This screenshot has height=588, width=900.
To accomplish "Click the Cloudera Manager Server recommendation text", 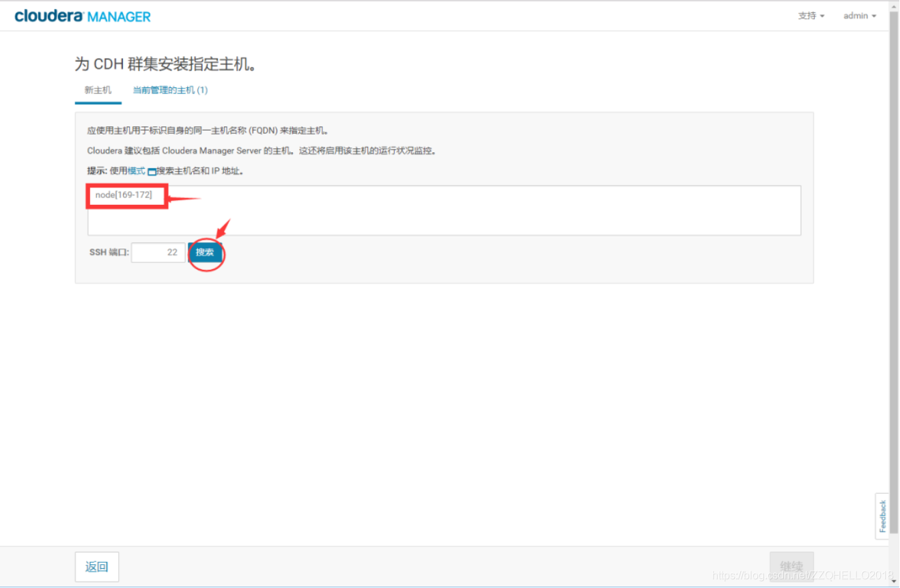I will 262,151.
